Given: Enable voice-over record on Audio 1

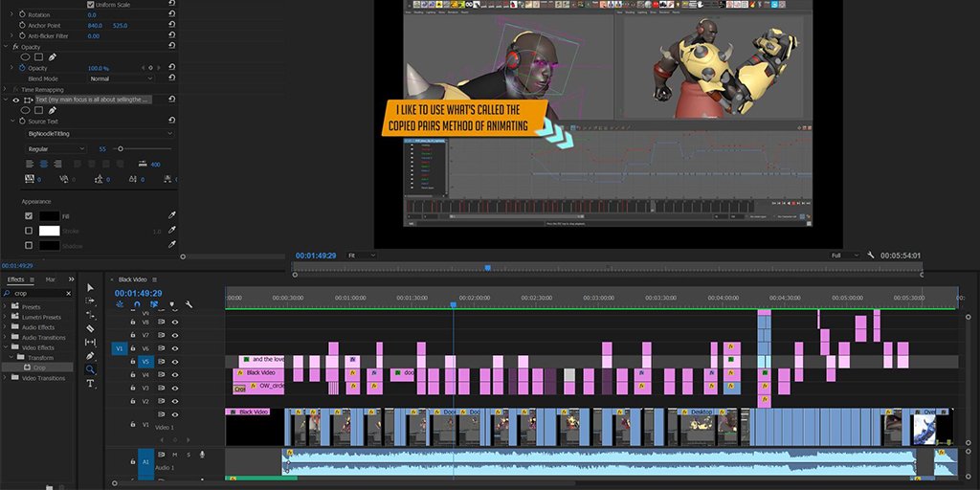Looking at the screenshot, I should [202, 455].
